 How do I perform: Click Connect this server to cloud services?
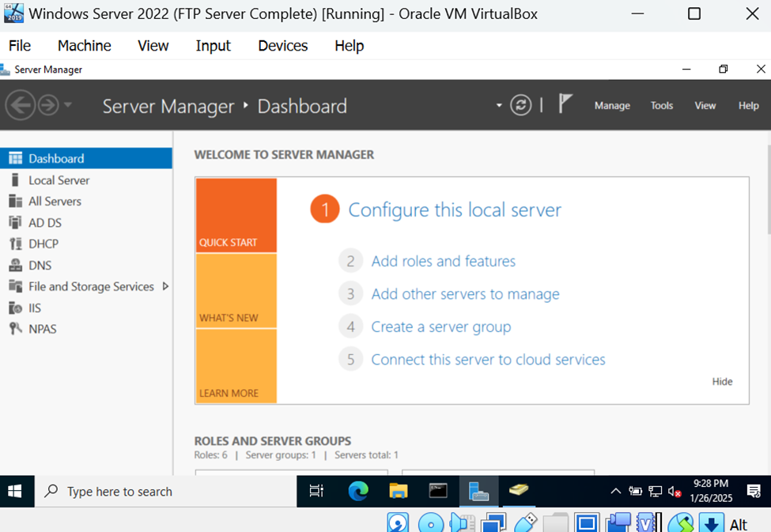click(488, 360)
